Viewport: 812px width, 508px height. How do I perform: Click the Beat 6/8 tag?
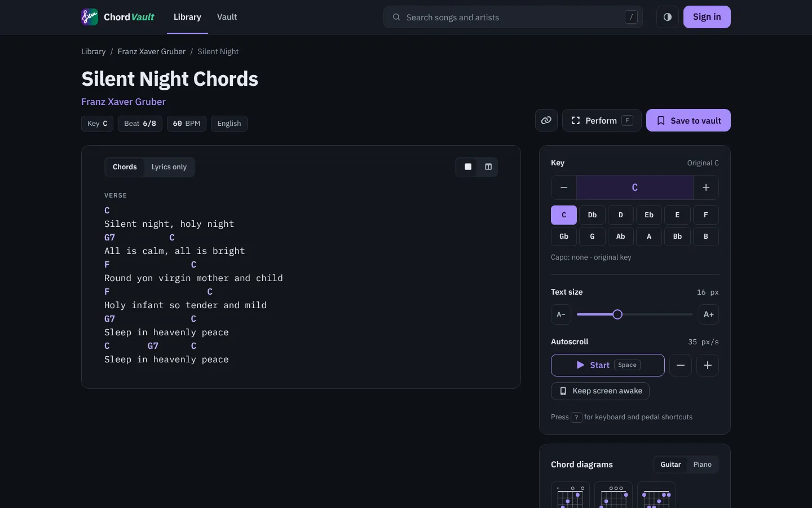click(140, 124)
